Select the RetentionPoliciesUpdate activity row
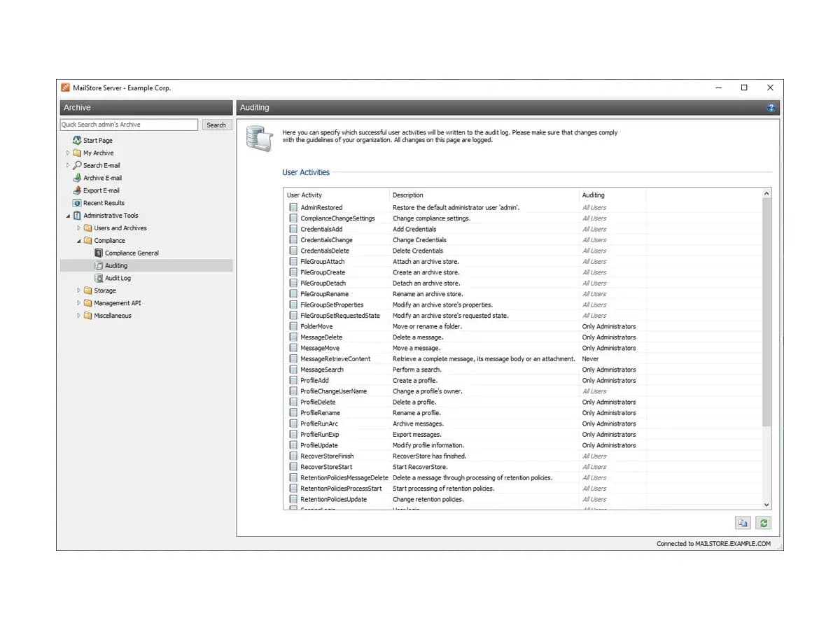The image size is (840, 630). point(523,500)
